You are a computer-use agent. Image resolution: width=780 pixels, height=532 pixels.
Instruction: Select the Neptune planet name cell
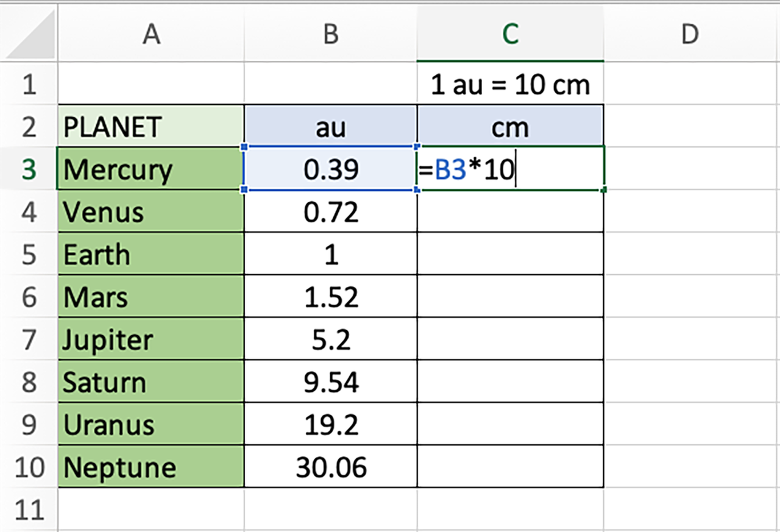click(x=151, y=468)
